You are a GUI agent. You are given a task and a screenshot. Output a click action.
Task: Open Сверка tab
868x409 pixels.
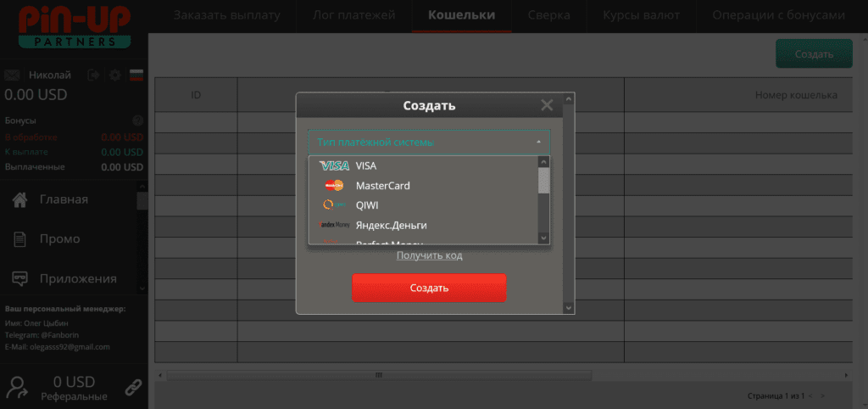pyautogui.click(x=549, y=15)
